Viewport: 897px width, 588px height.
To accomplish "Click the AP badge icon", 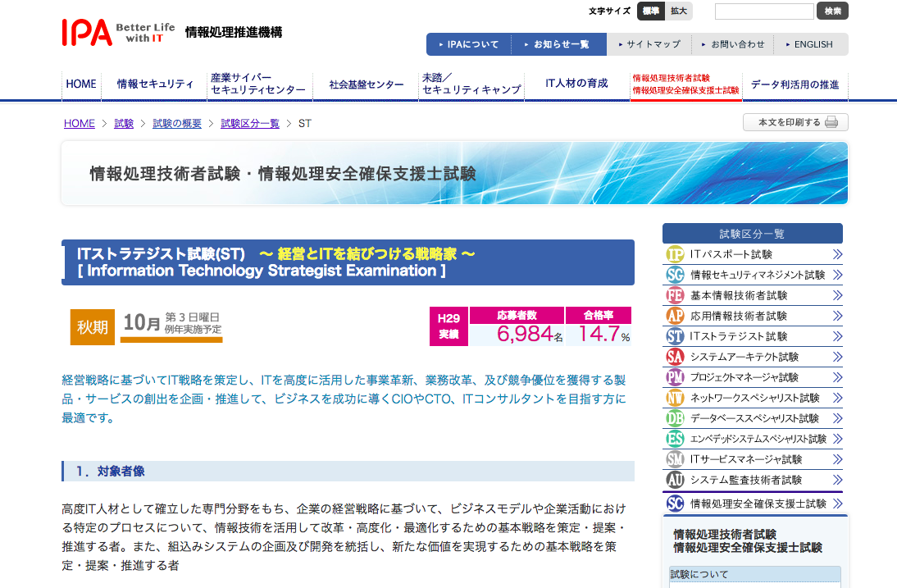I will pyautogui.click(x=675, y=316).
